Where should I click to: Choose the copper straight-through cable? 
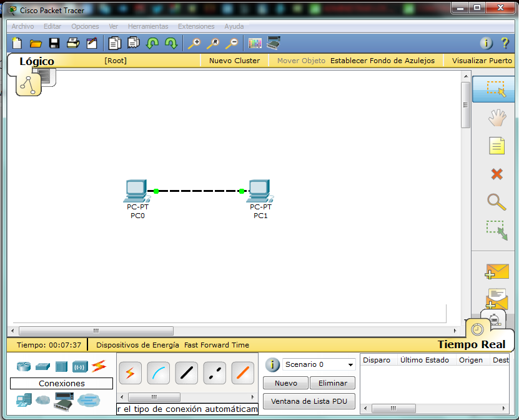point(185,372)
